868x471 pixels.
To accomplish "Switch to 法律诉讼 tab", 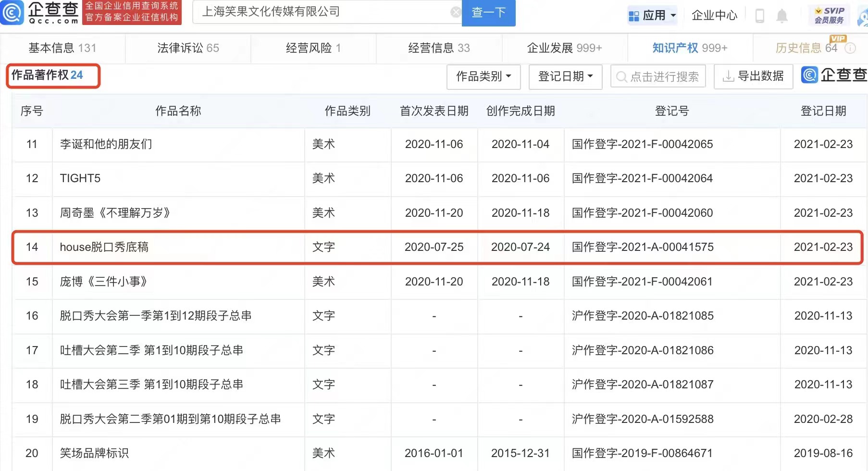I will point(188,48).
